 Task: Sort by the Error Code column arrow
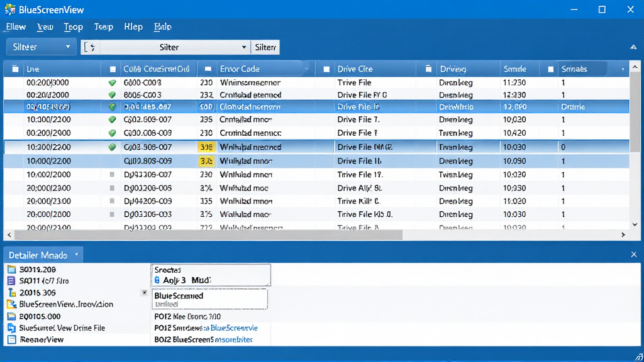(x=306, y=69)
